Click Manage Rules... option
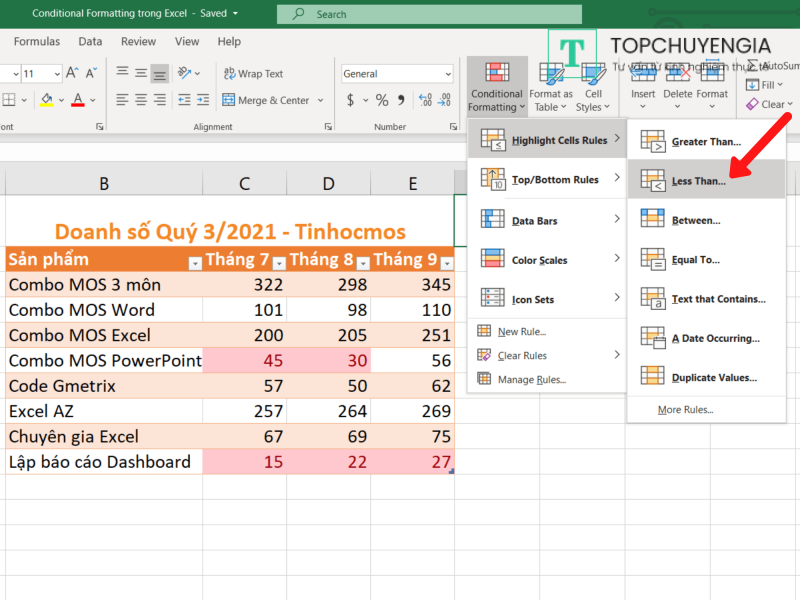Screen dimensions: 800x600 tap(532, 379)
